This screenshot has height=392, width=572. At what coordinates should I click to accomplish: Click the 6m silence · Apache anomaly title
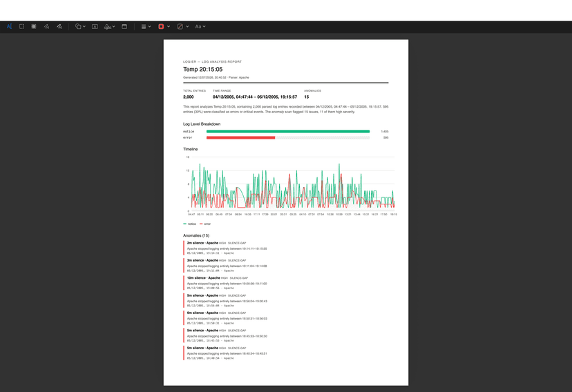pyautogui.click(x=202, y=313)
